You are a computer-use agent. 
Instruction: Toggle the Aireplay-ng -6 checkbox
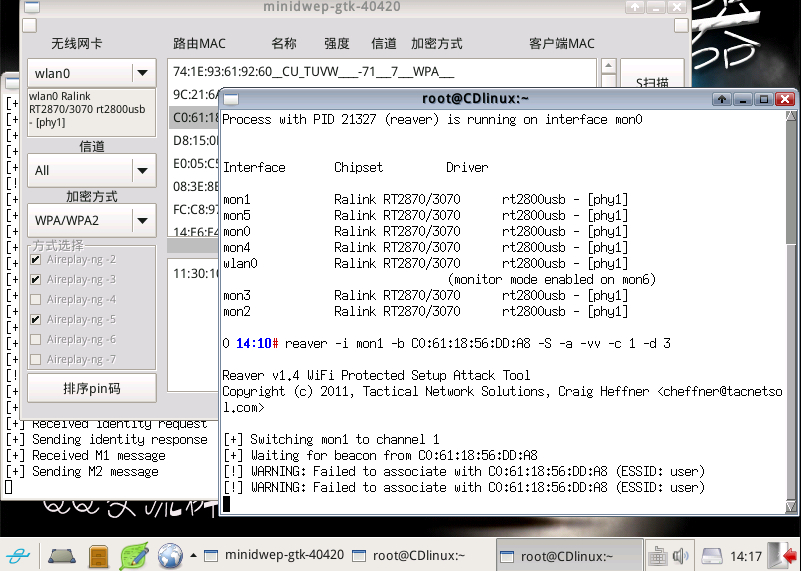point(35,339)
